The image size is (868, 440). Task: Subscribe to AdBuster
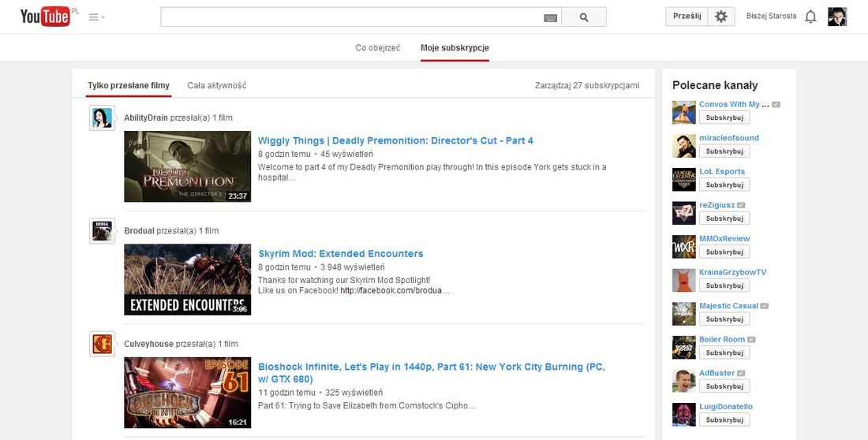coord(724,386)
